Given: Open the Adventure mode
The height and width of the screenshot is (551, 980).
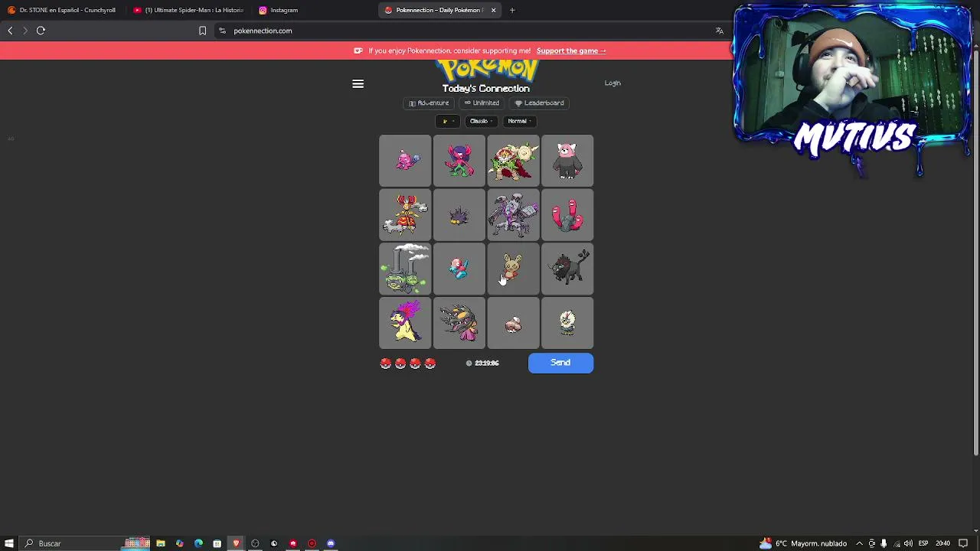Looking at the screenshot, I should coord(429,103).
